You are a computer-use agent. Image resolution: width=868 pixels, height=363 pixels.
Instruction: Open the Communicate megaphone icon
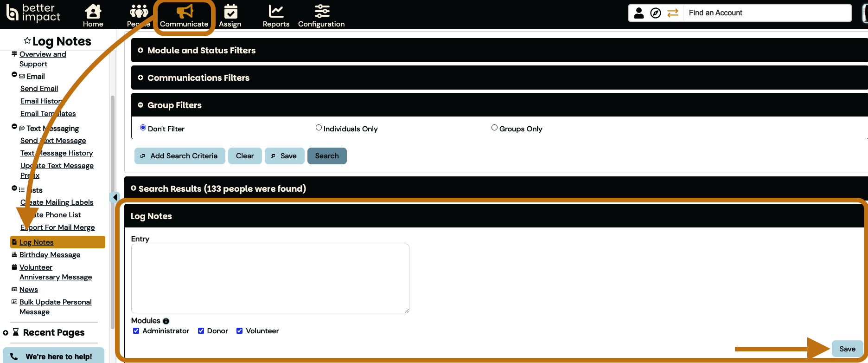pyautogui.click(x=184, y=11)
